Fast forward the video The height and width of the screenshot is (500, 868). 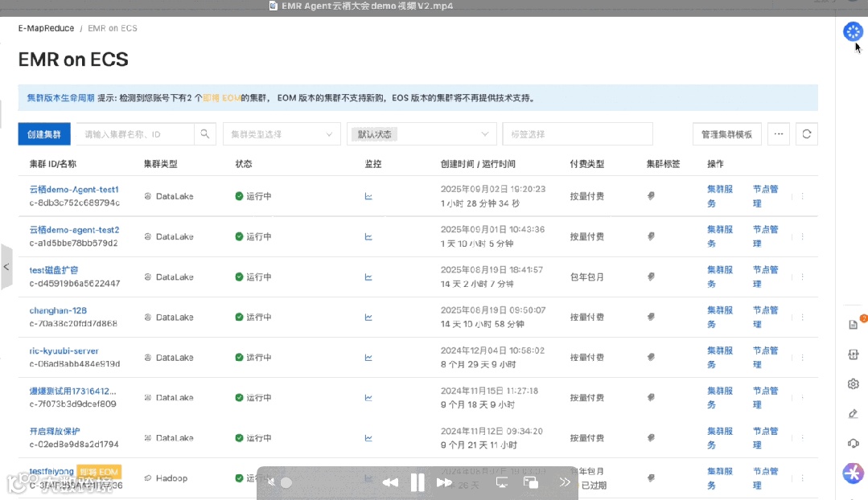(x=445, y=482)
